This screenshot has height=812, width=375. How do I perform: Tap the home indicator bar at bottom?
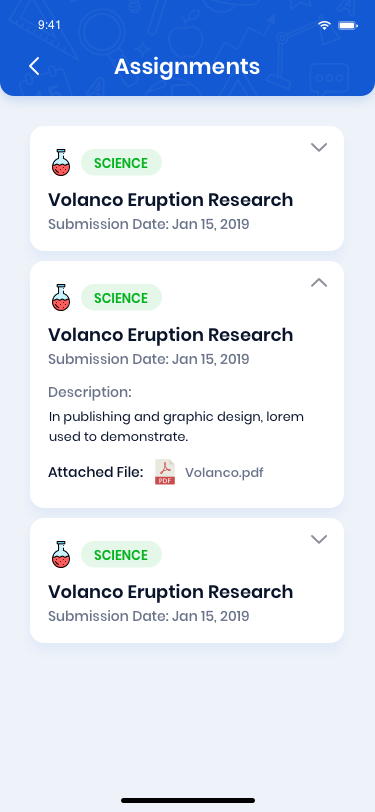[x=188, y=801]
